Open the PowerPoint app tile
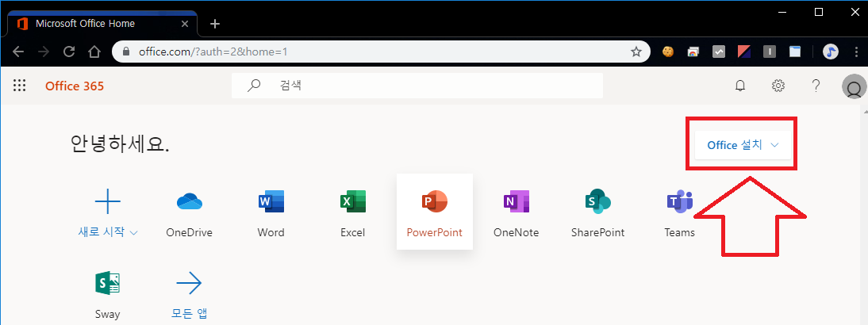Screen dimensions: 868x325 pos(435,212)
